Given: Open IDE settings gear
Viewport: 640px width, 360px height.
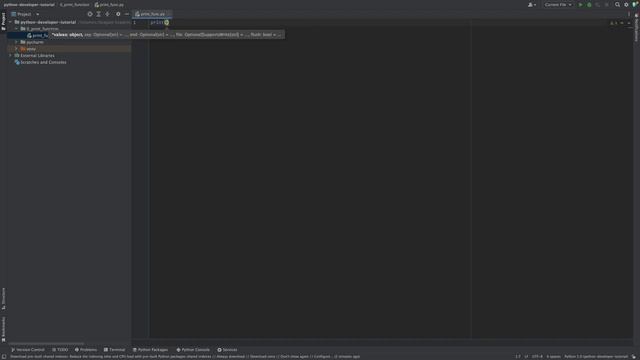Looking at the screenshot, I should tap(626, 4).
